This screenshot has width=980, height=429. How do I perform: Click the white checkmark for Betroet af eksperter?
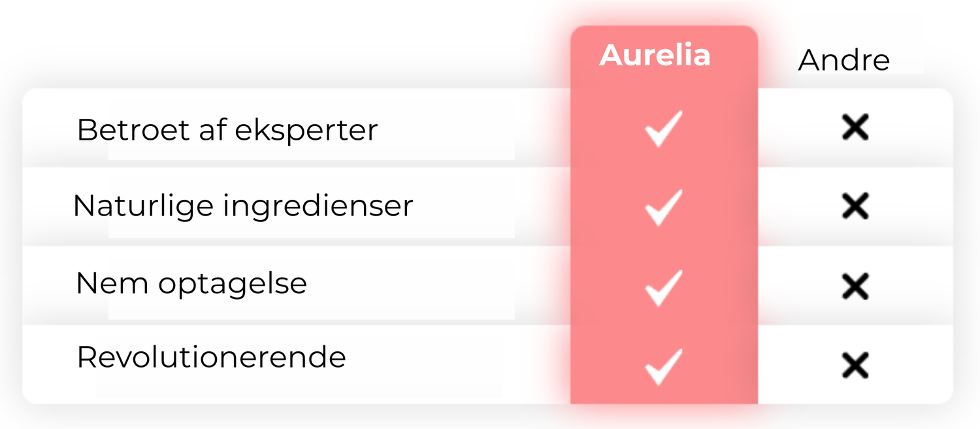tap(663, 129)
